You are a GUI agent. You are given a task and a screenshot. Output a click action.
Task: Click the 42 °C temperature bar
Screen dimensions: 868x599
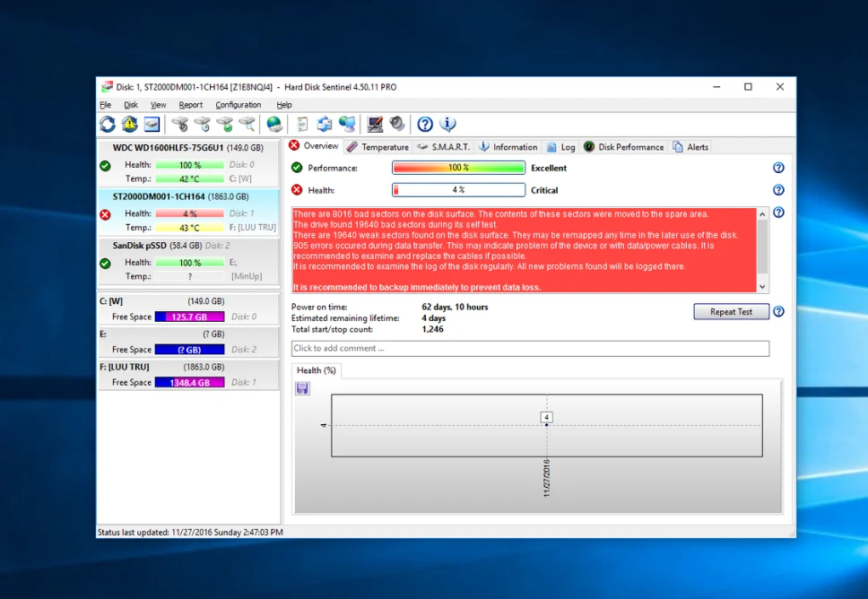(x=189, y=178)
